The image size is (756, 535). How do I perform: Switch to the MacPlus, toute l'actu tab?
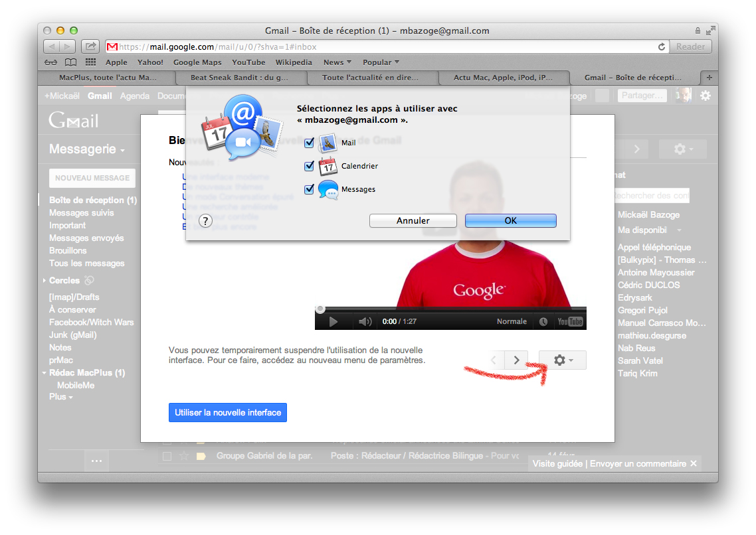pos(108,77)
